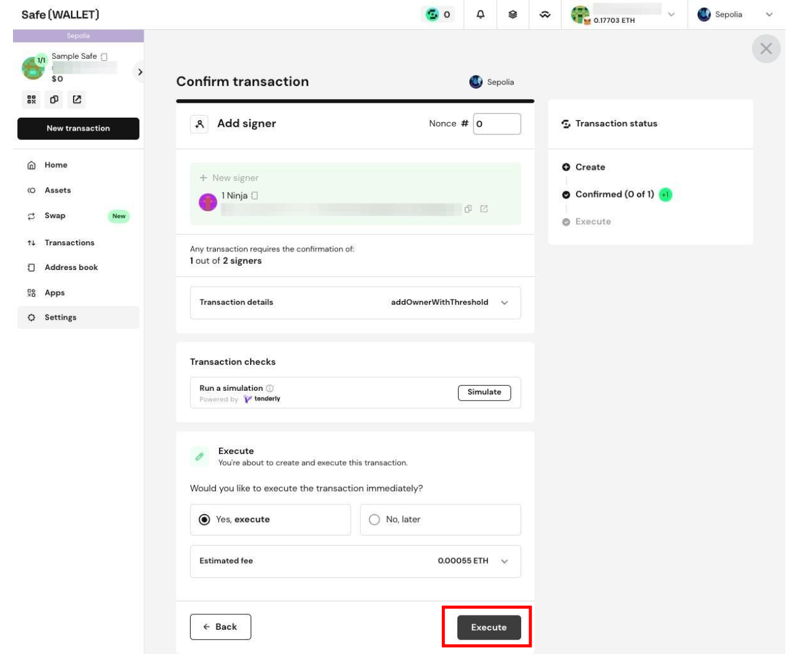Viewport: 812px width, 654px height.
Task: Expand Transaction details addOwnerWithThreshold
Action: pos(355,302)
